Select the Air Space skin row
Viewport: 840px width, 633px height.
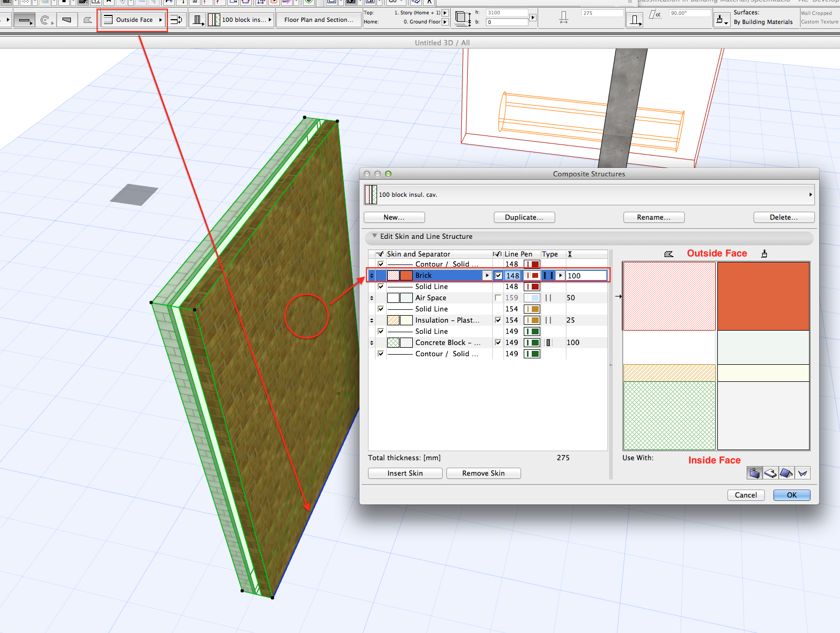(x=431, y=298)
